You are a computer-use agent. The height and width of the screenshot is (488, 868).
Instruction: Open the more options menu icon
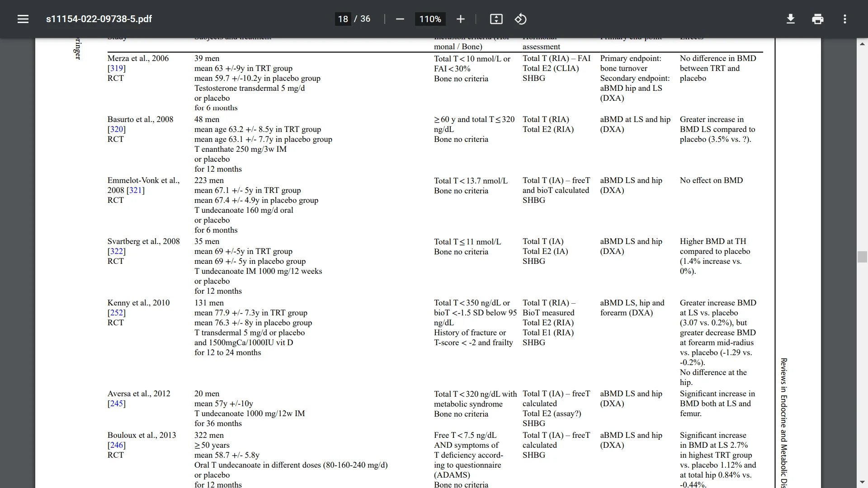[845, 19]
